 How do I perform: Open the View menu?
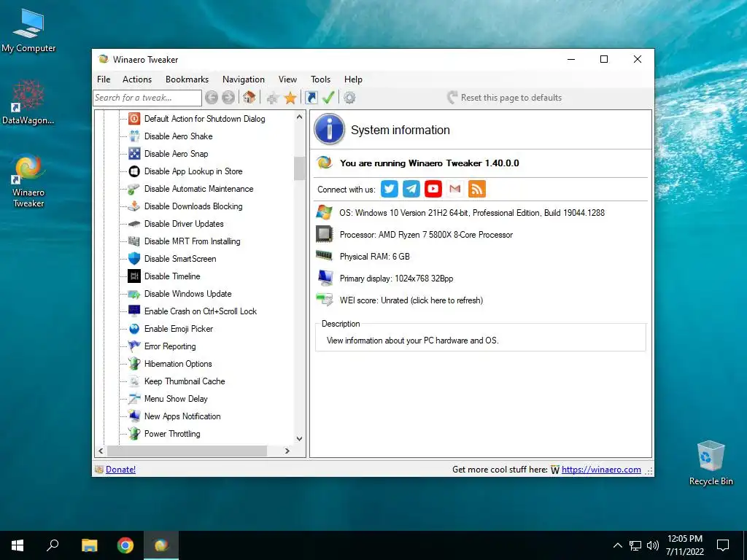point(287,79)
